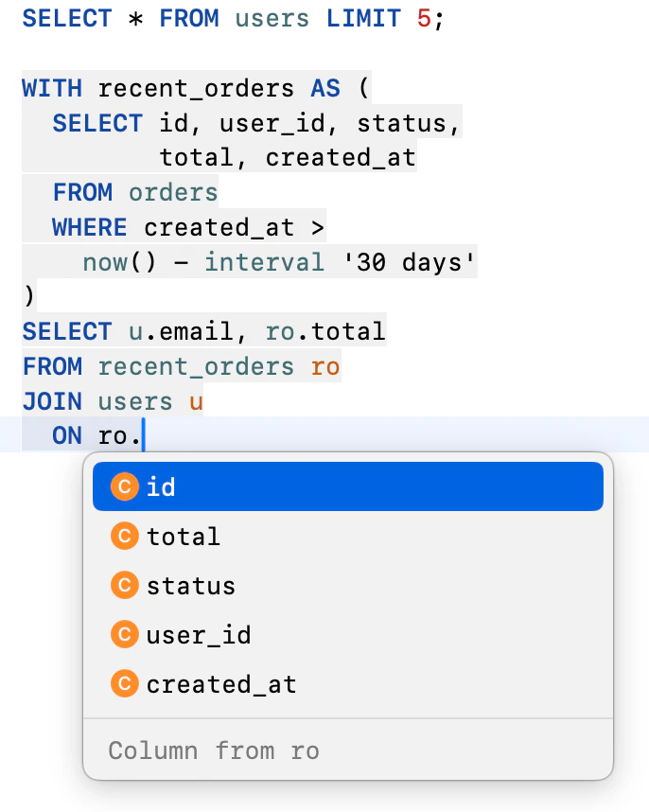Click the column icon next to user_id
This screenshot has width=649, height=812.
[x=125, y=634]
